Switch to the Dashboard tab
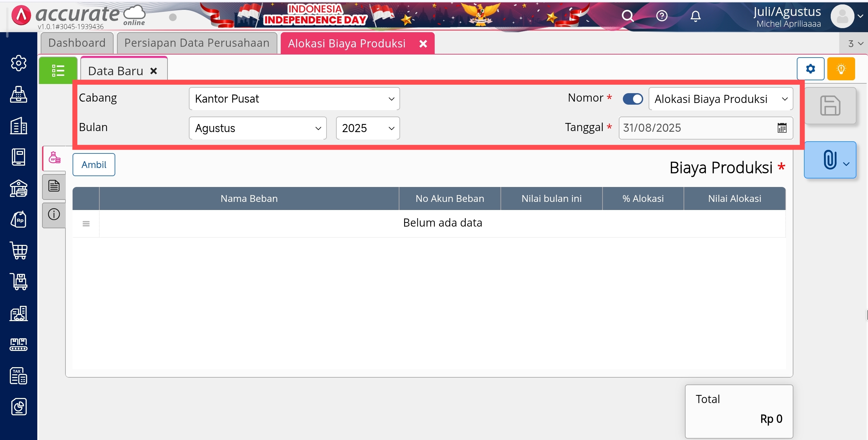868x440 pixels. 77,43
